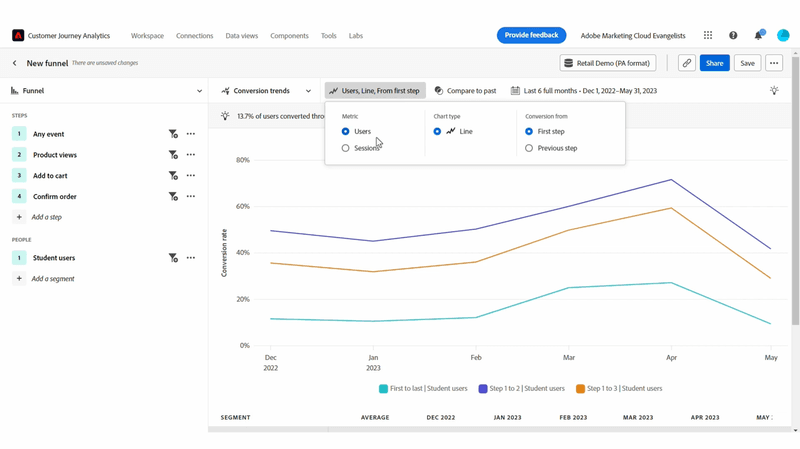
Task: Select the Previous step conversion option
Action: [x=529, y=148]
